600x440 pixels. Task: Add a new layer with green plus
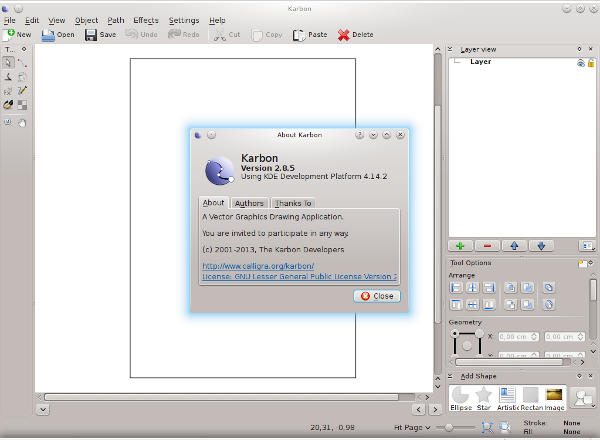coord(460,246)
